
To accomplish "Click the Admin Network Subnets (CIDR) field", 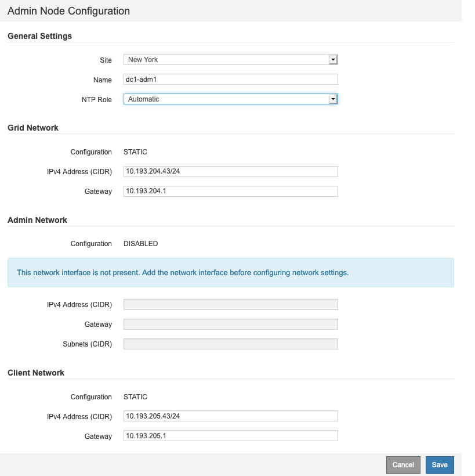I will point(230,344).
